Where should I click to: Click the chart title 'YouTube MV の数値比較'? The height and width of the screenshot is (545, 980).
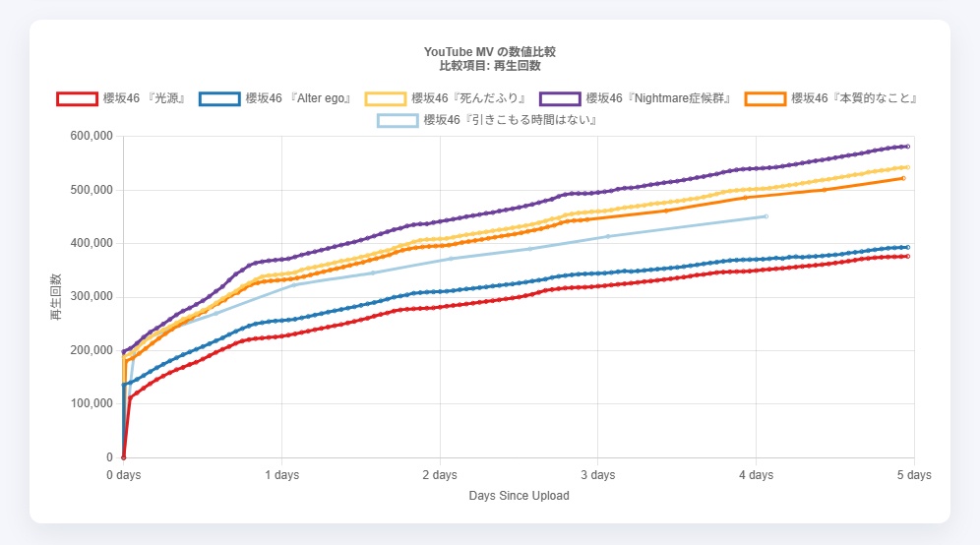[x=490, y=51]
